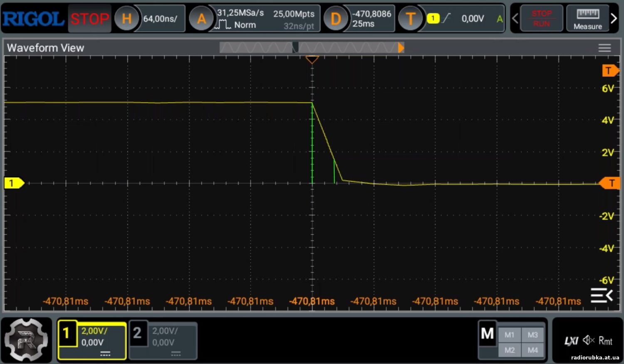Viewport: 624px width, 364px height.
Task: Open the Horizontal (H) timebase settings
Action: click(126, 19)
